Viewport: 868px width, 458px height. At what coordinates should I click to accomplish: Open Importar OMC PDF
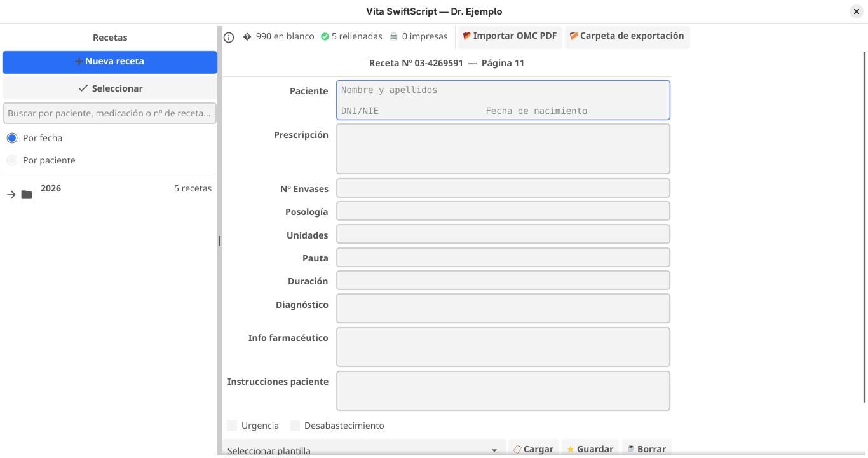click(x=510, y=36)
